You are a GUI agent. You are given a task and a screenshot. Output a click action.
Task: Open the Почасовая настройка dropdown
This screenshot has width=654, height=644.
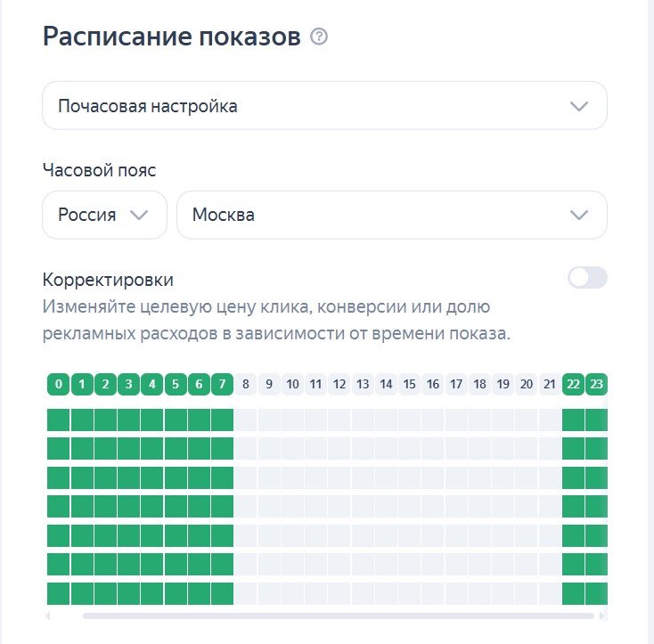click(324, 107)
